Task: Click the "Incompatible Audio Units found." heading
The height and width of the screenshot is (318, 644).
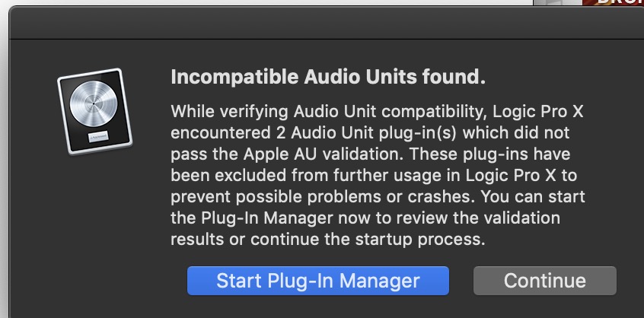Action: pyautogui.click(x=328, y=77)
